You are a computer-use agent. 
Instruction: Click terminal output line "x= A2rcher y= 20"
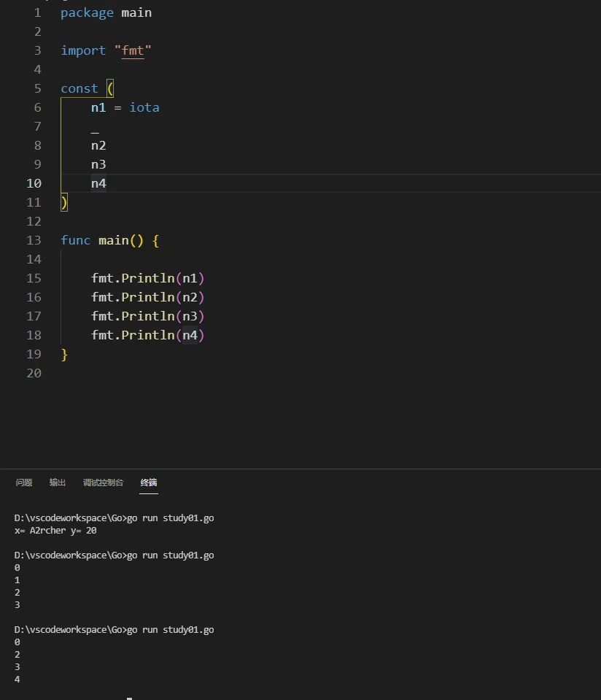55,531
